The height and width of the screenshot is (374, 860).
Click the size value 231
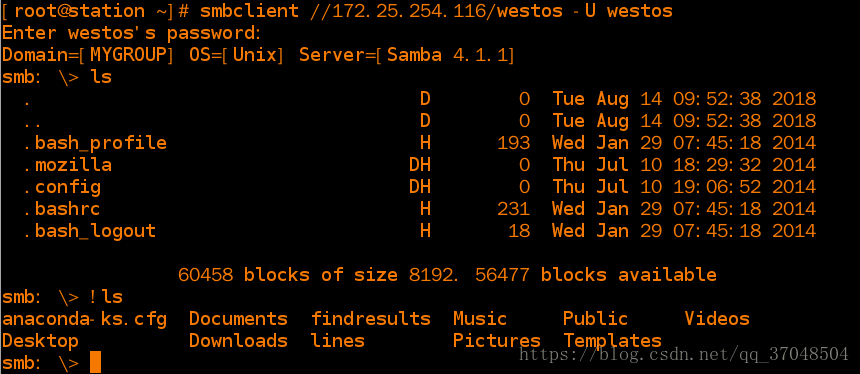click(514, 208)
